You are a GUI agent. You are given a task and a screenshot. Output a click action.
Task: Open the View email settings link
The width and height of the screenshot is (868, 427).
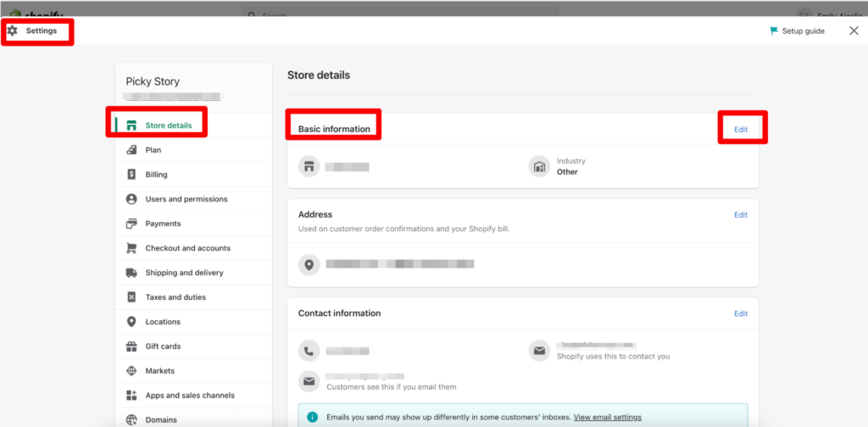607,418
